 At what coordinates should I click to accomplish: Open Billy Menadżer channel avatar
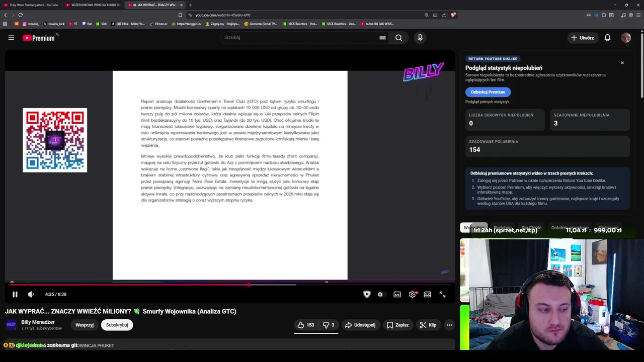click(11, 325)
